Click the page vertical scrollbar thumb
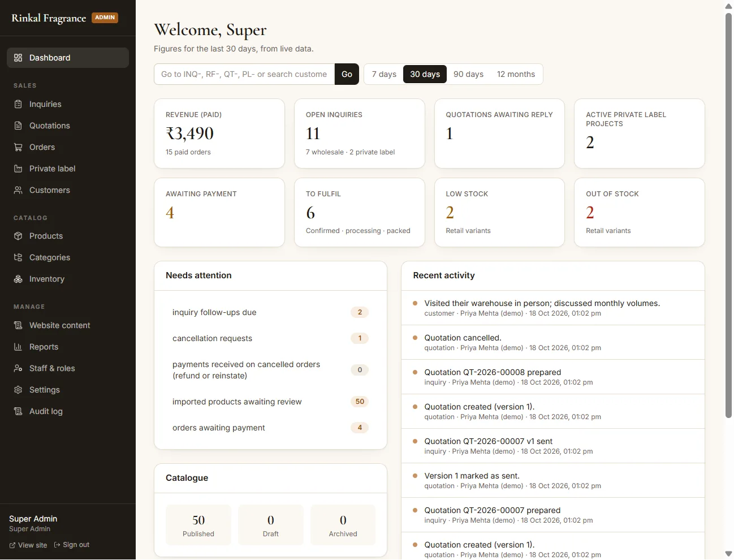Screen dimensions: 734x560 (728, 215)
